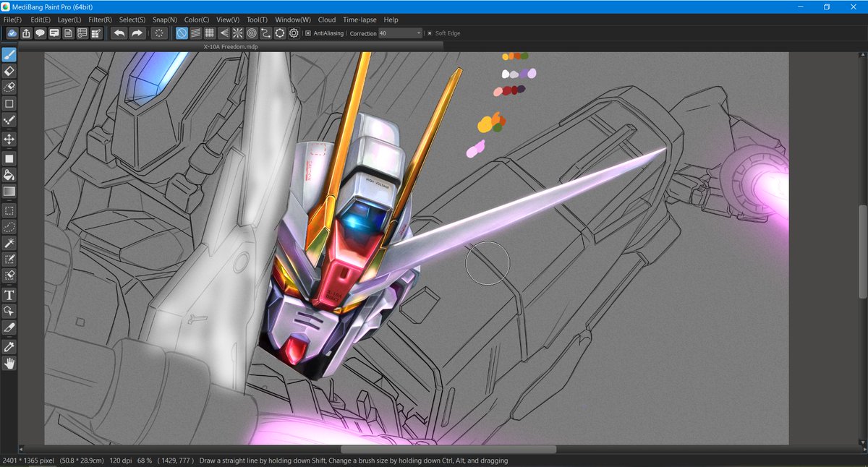Click the snap settings gear icon
The height and width of the screenshot is (467, 868).
(294, 33)
